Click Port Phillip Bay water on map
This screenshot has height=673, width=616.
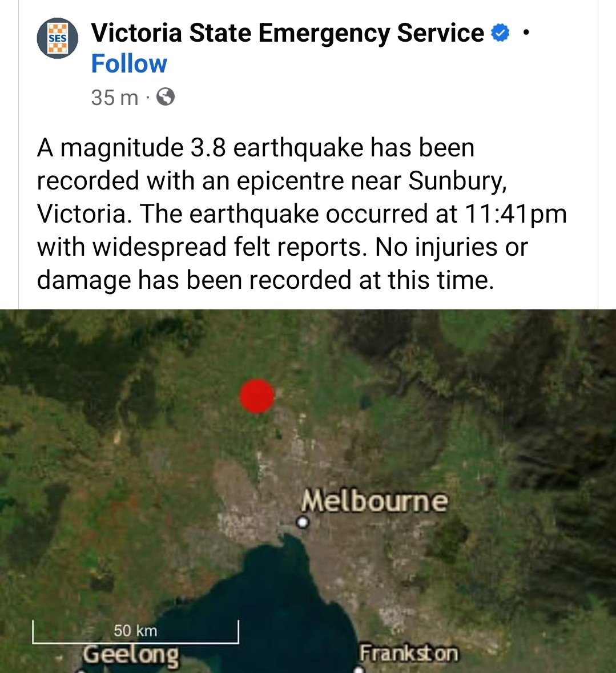pyautogui.click(x=275, y=610)
